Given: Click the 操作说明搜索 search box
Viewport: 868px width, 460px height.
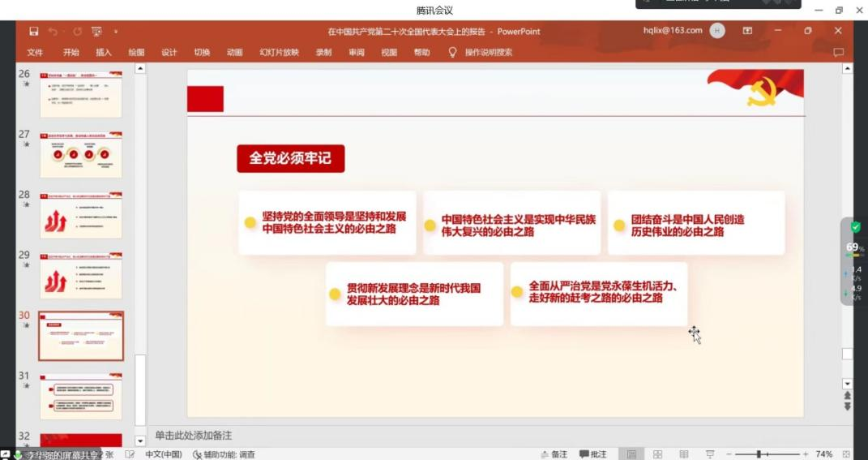Looking at the screenshot, I should [488, 53].
